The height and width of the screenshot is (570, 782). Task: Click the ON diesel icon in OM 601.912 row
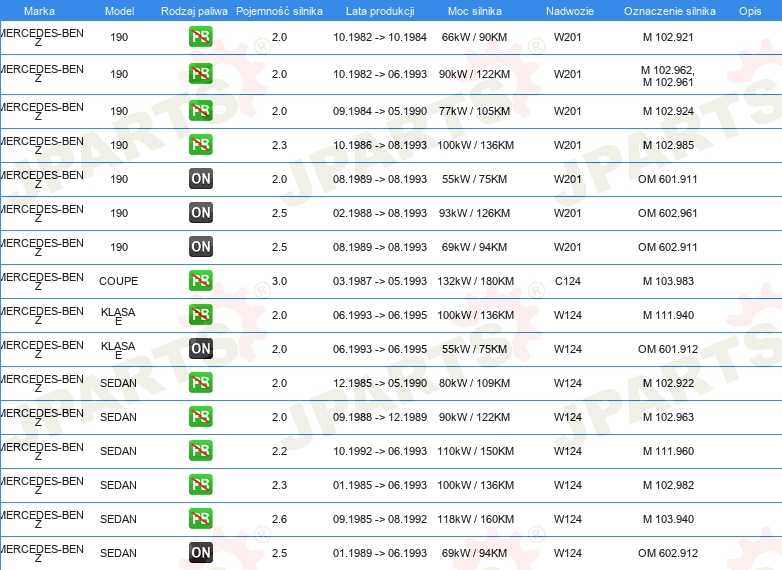click(x=201, y=349)
